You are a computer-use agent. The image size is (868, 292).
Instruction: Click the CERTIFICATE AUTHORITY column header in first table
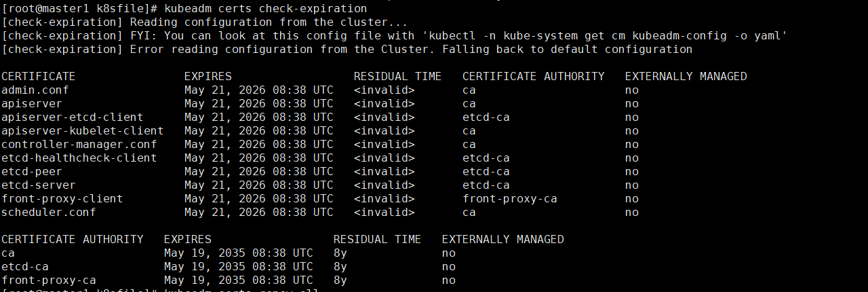(x=534, y=76)
